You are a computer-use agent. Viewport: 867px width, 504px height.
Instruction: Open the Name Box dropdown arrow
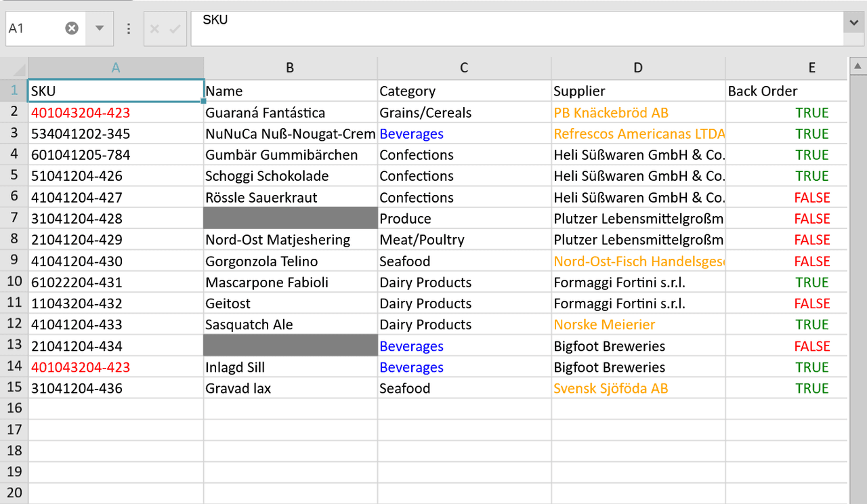pyautogui.click(x=100, y=28)
